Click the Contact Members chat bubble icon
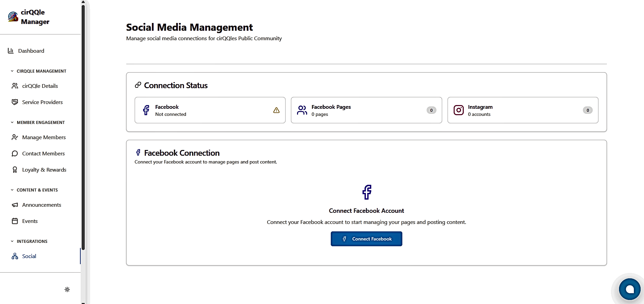 click(15, 153)
